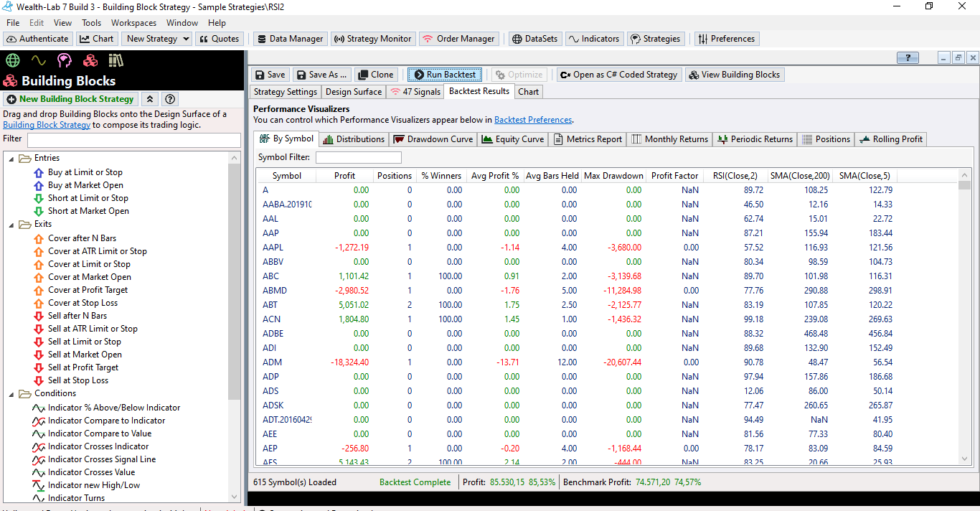
Task: Open the Workspaces menu
Action: [x=134, y=23]
